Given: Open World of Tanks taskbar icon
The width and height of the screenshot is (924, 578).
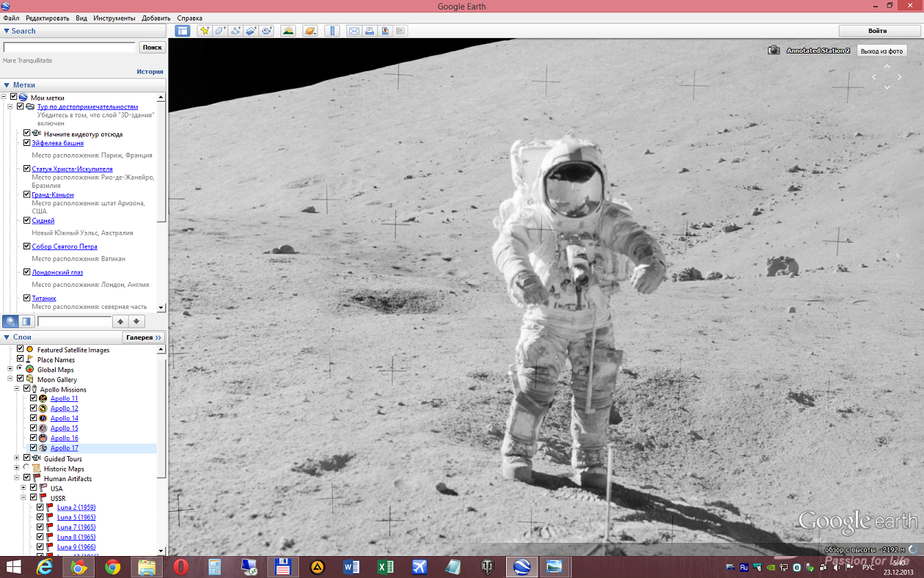Looking at the screenshot, I should pos(487,567).
